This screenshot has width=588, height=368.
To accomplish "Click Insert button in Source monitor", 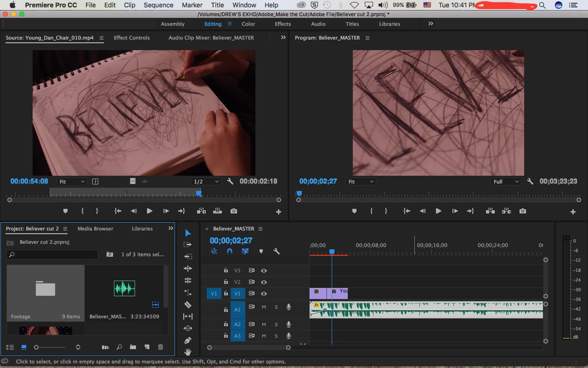I will (x=201, y=211).
